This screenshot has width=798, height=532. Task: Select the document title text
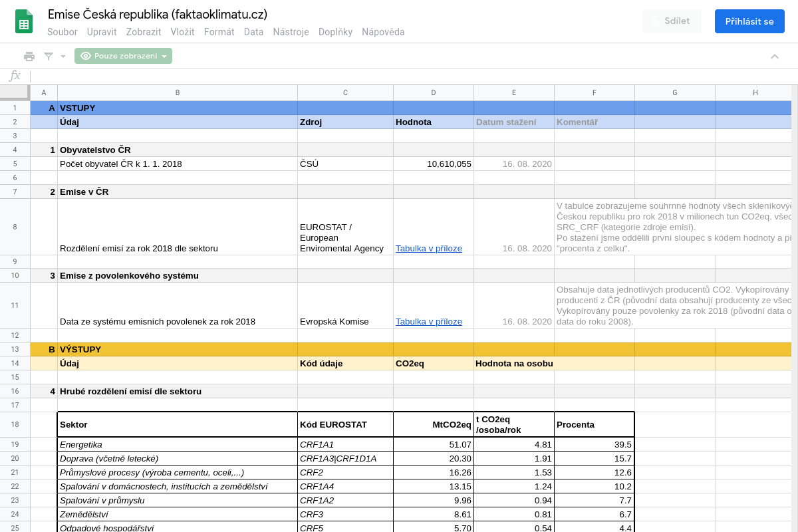(158, 14)
